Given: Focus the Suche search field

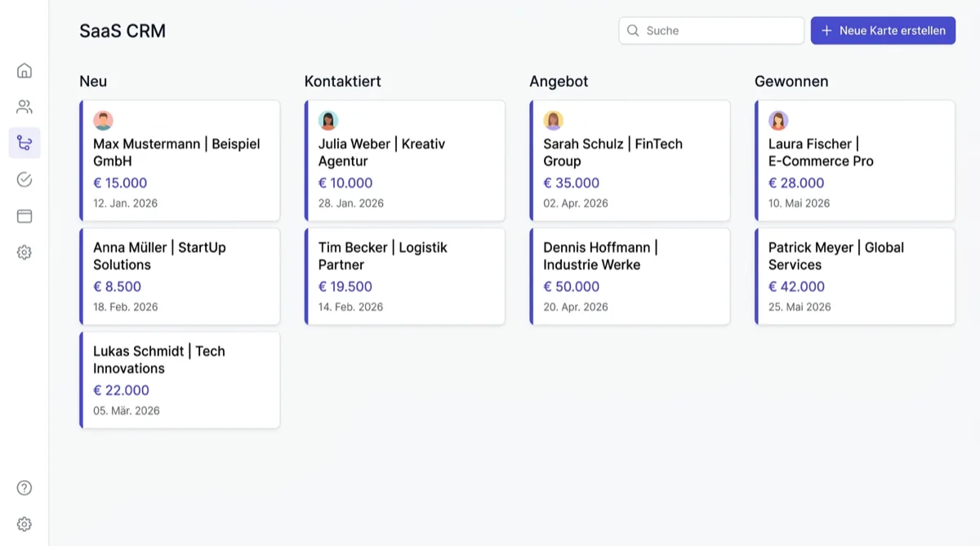Looking at the screenshot, I should (x=711, y=31).
